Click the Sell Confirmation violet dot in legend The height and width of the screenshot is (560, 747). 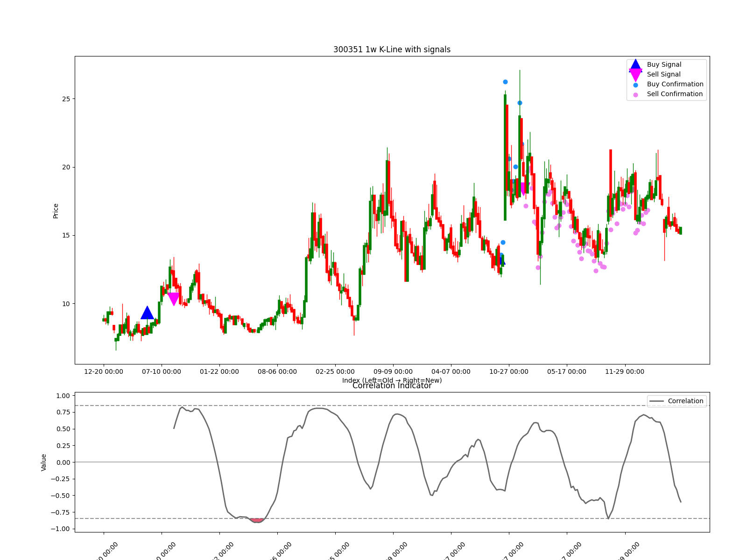(x=635, y=95)
